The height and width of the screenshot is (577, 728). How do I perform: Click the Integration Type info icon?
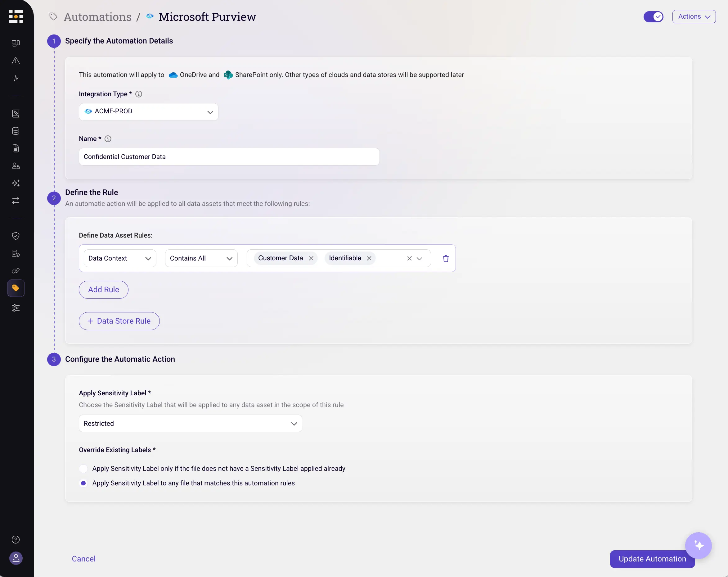[139, 94]
